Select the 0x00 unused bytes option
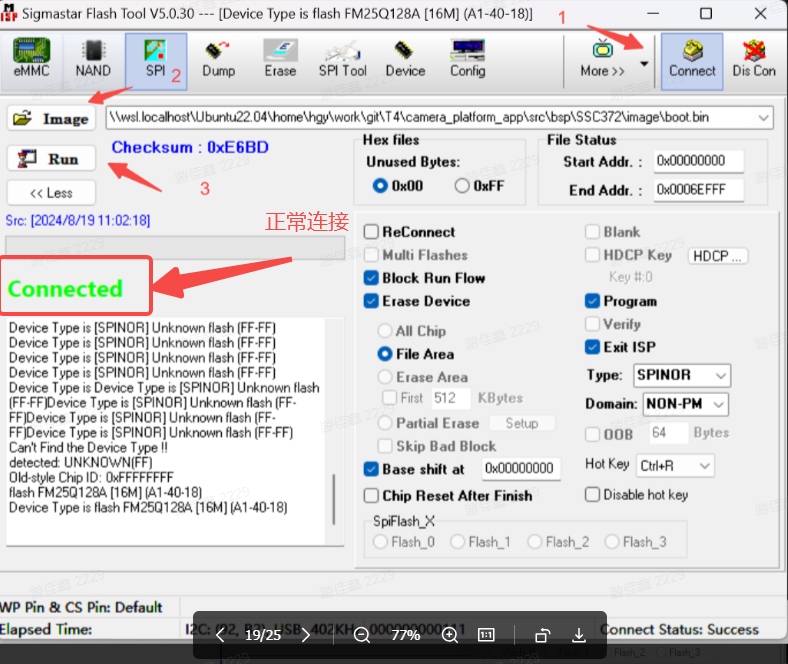Viewport: 788px width, 664px height. [398, 186]
